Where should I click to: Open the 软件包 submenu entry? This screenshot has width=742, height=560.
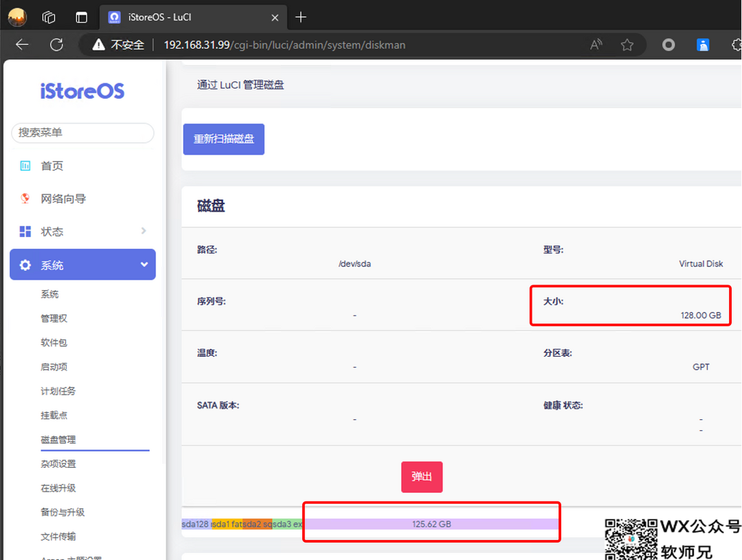54,343
